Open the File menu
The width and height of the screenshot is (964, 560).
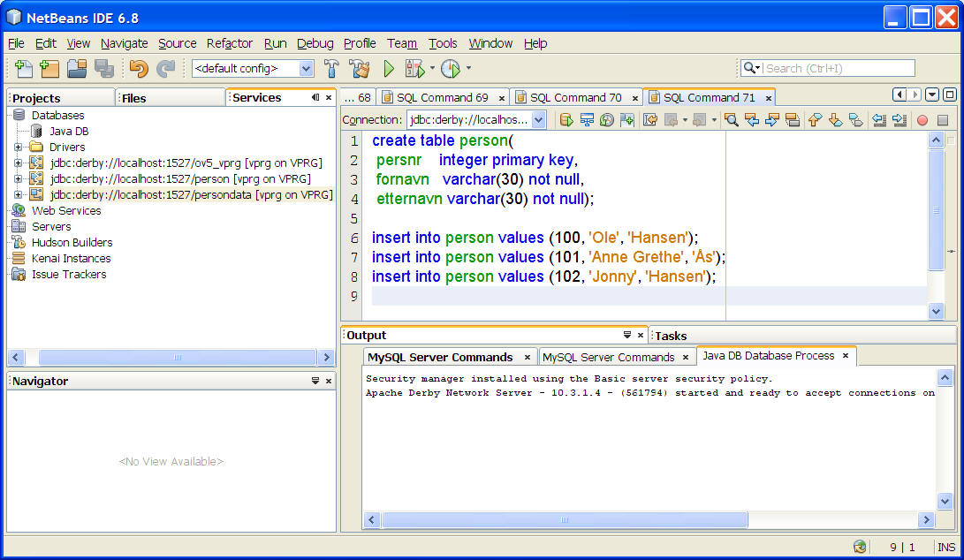point(16,43)
